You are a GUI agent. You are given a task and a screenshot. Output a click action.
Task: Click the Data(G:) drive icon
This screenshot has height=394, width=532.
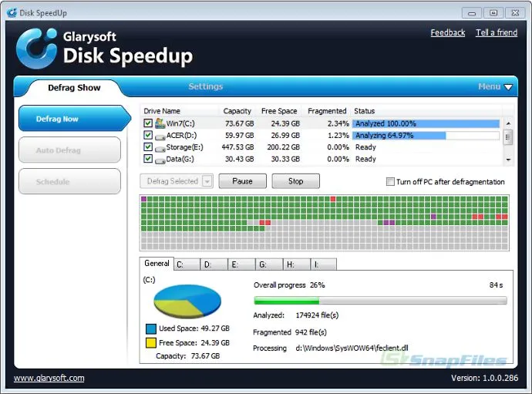tap(160, 160)
